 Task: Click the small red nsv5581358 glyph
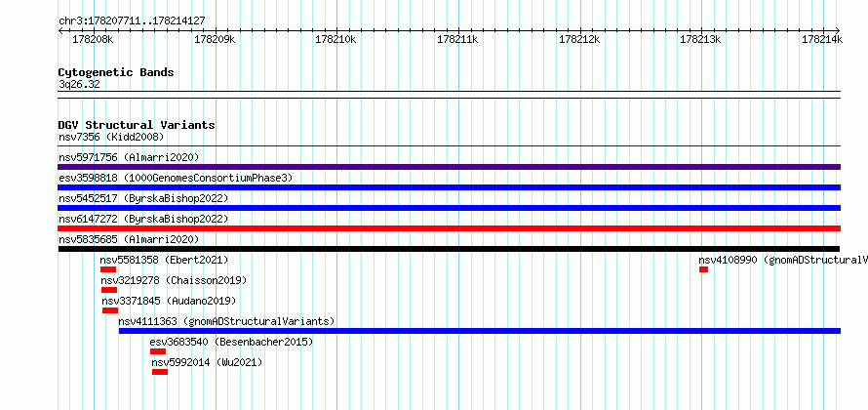click(x=108, y=269)
